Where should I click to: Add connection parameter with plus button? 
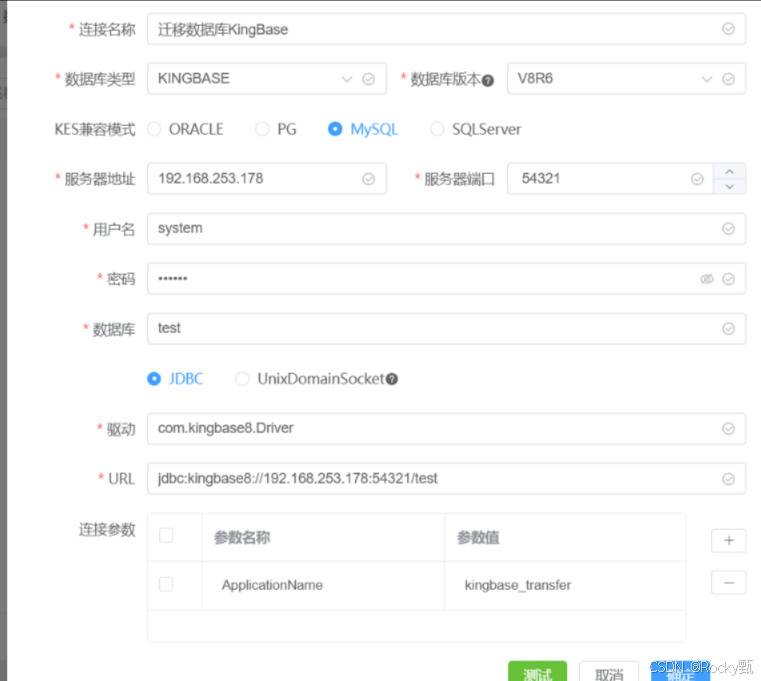728,541
